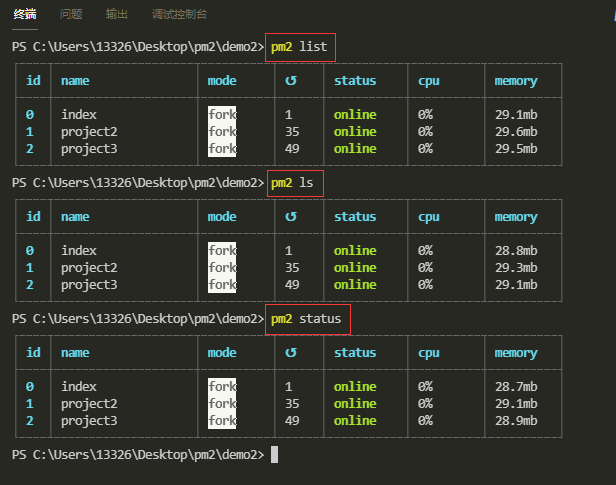The width and height of the screenshot is (616, 485).
Task: Click the blinking cursor at the empty prompt
Action: (x=274, y=454)
